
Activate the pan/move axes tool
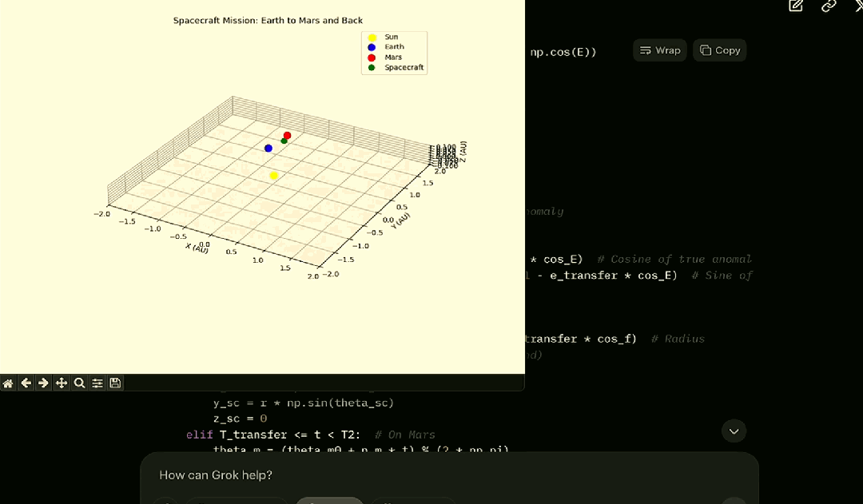61,383
